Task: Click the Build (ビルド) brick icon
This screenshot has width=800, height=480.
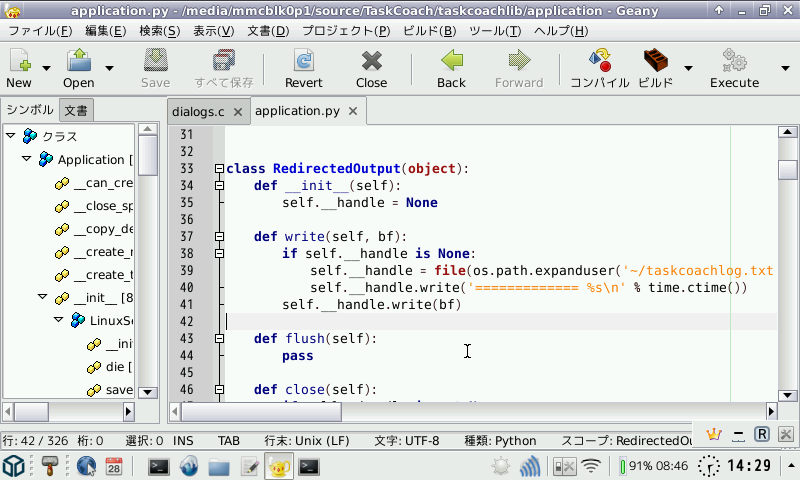Action: [656, 60]
